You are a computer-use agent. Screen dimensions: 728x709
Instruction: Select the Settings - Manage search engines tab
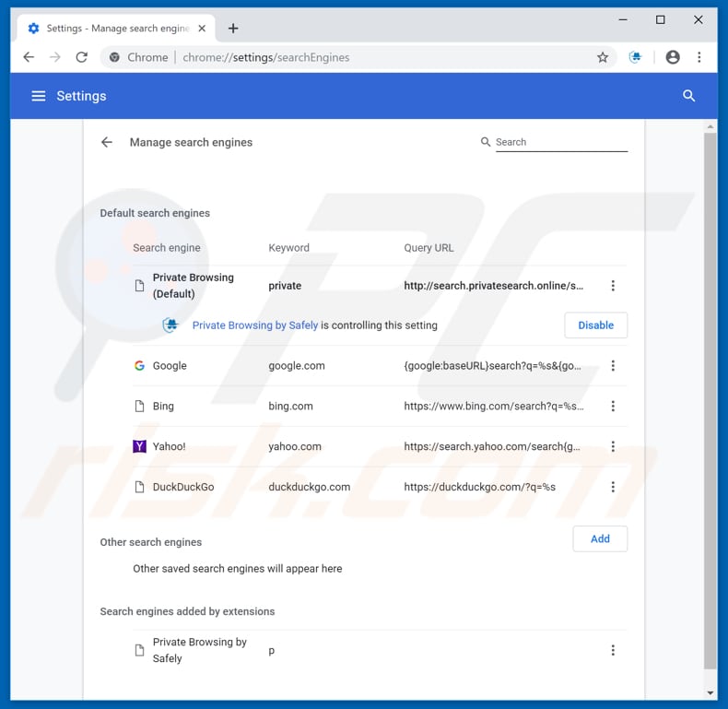(x=116, y=29)
